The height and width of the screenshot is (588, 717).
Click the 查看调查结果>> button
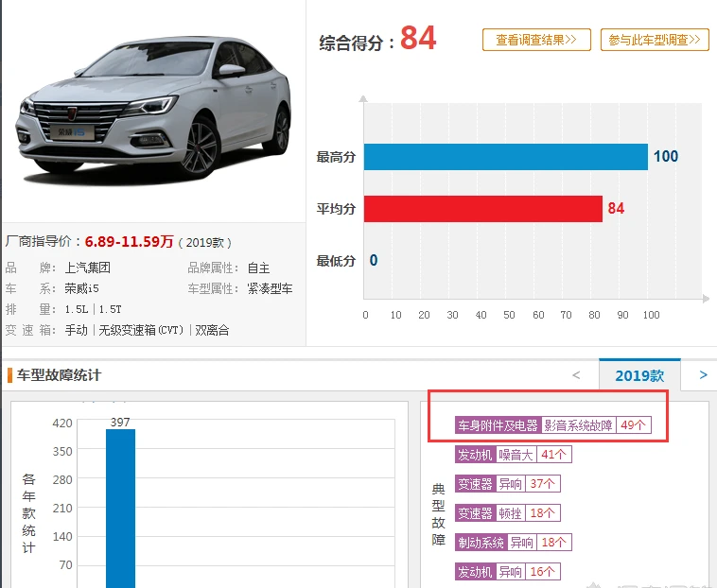pyautogui.click(x=536, y=40)
